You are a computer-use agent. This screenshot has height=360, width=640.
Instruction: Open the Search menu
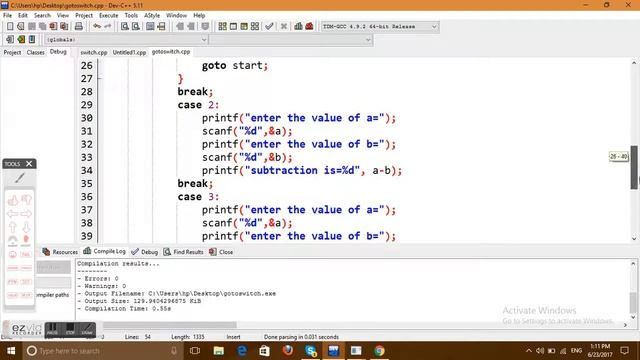(x=42, y=15)
